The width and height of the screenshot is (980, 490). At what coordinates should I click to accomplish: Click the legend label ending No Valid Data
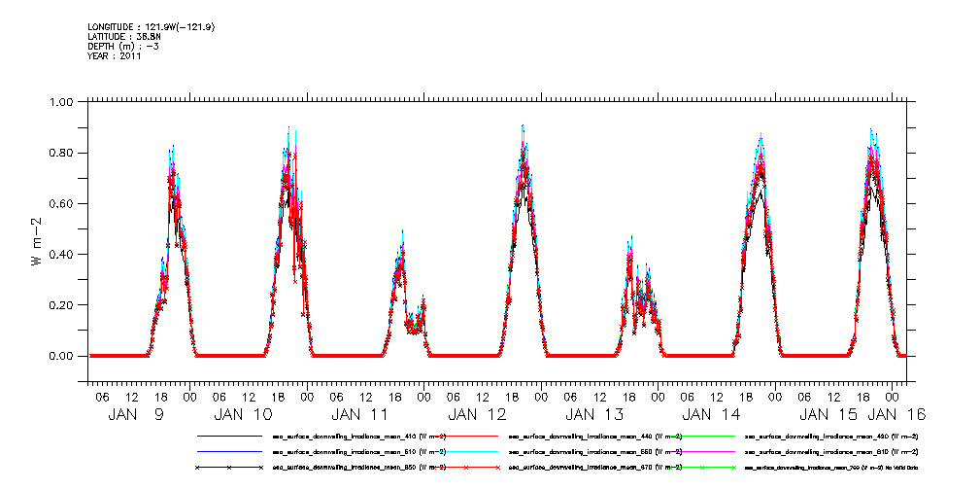tap(831, 468)
